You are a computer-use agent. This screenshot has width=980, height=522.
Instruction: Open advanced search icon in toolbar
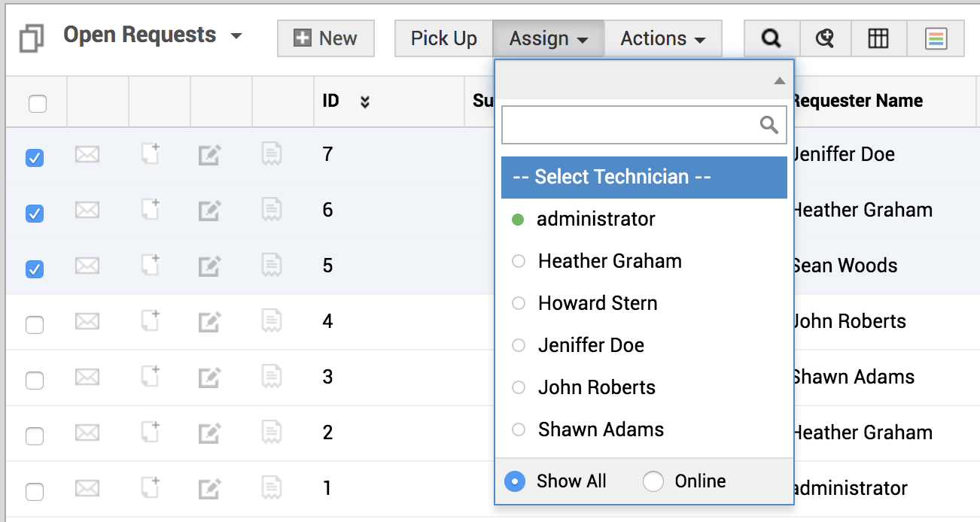pos(825,38)
